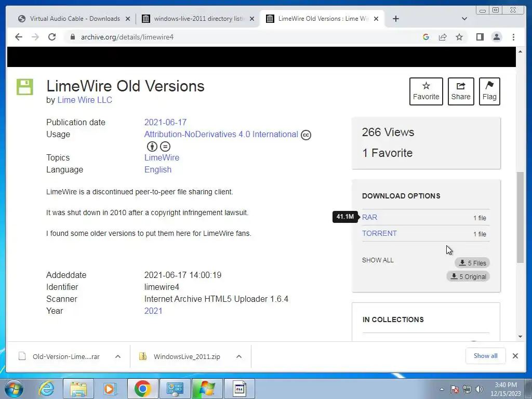
Task: Favorite this item on archive.org
Action: 426,91
